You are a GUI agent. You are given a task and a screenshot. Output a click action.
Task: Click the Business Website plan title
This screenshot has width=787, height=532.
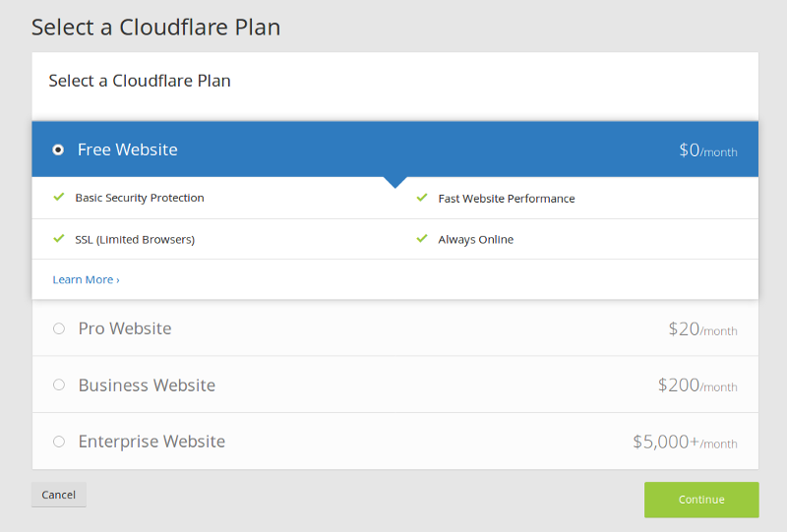[147, 384]
